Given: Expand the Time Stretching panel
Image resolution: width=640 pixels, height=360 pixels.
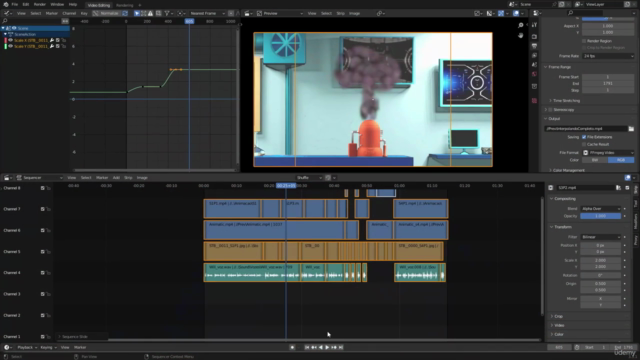Looking at the screenshot, I should point(566,100).
